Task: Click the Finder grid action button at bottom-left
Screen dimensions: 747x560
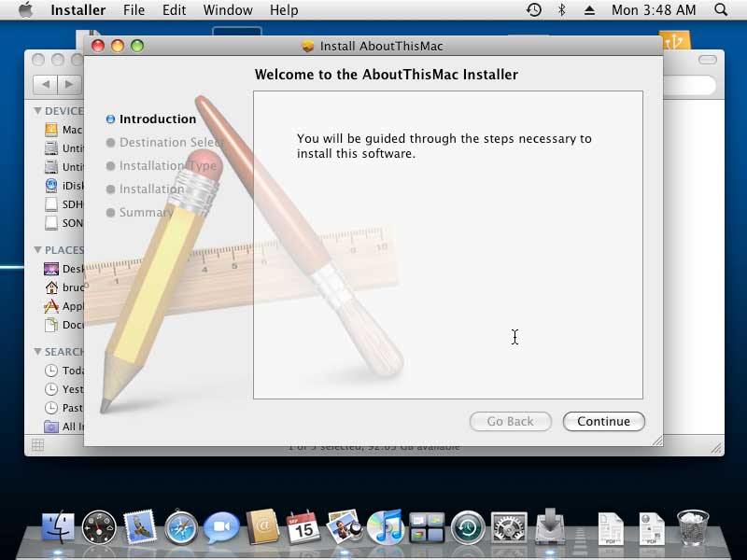Action: tap(37, 445)
